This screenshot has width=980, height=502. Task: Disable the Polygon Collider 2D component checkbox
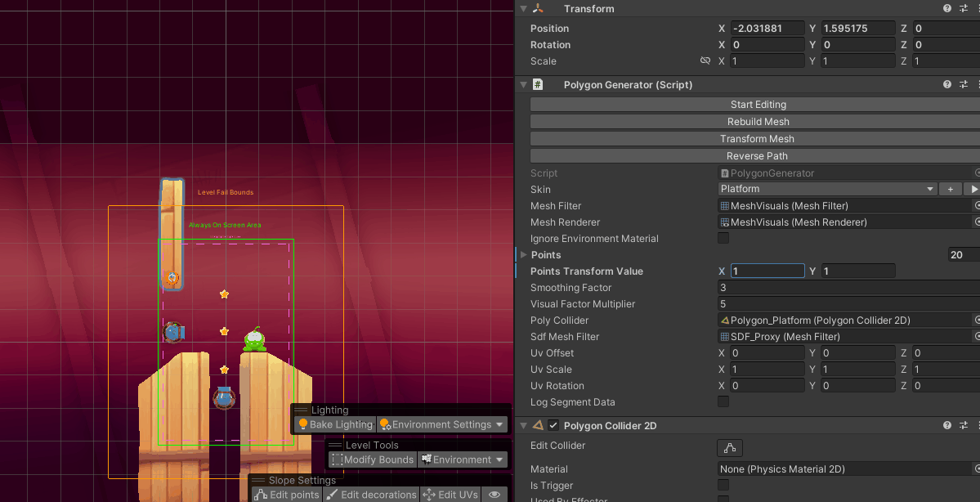(553, 426)
